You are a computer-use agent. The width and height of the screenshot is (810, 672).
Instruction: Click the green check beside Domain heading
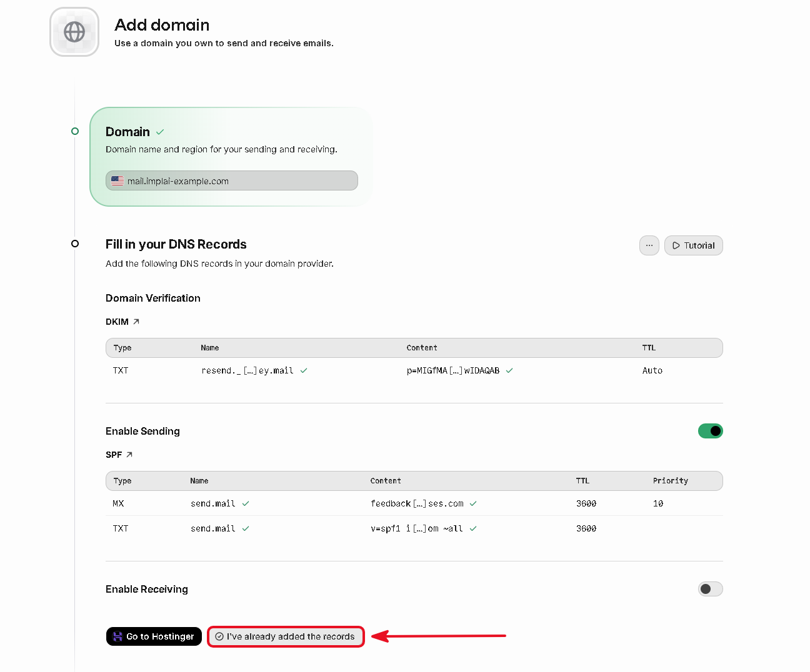160,132
